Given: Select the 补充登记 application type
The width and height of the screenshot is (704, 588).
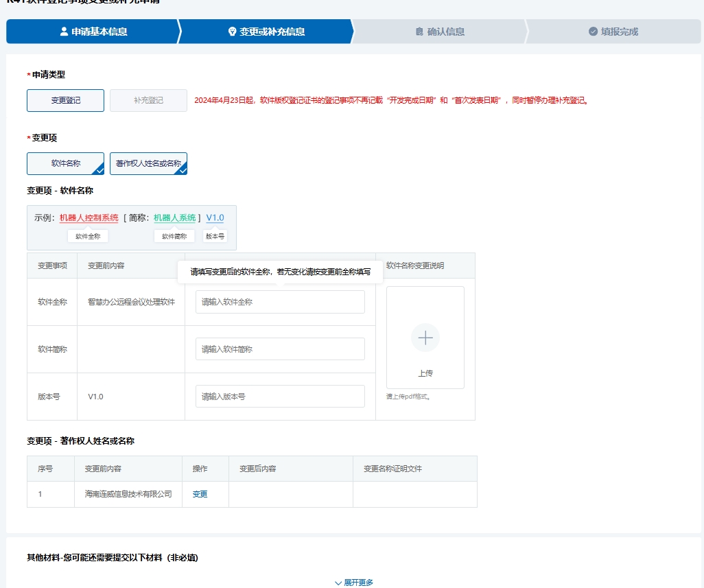Looking at the screenshot, I should (148, 100).
